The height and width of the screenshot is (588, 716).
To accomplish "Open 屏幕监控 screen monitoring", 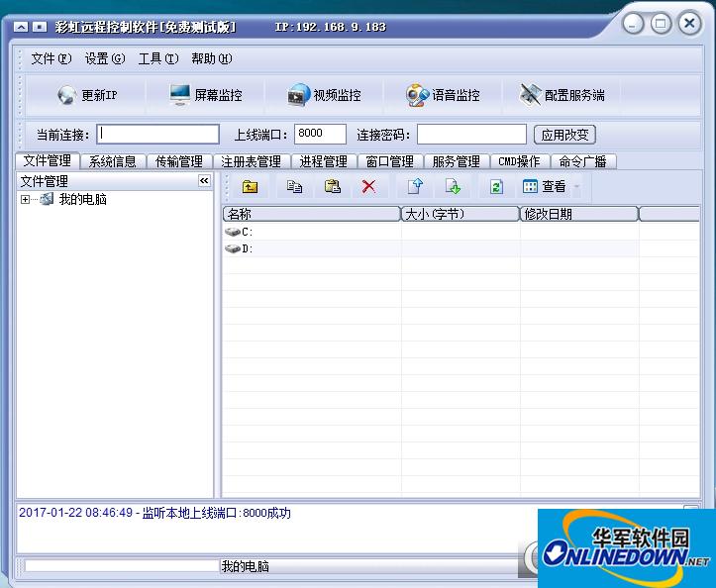I will click(205, 95).
